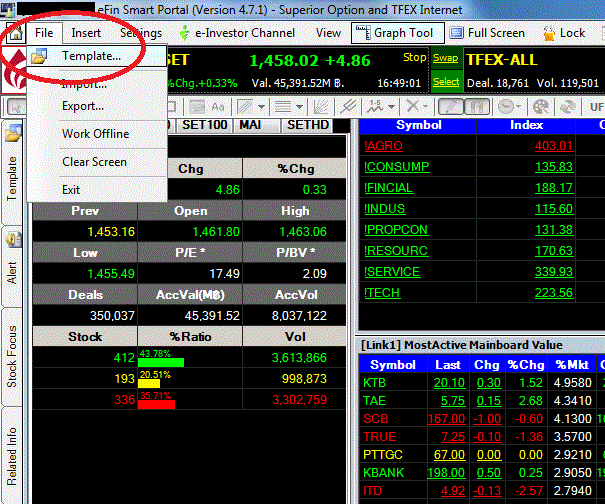Open the !PROPCON sector link
This screenshot has width=605, height=504.
(395, 230)
